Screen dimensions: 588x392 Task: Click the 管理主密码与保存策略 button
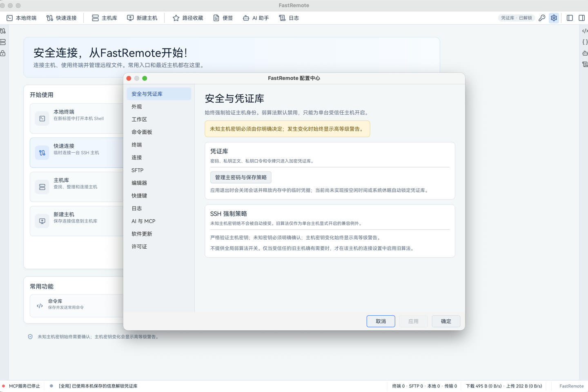[241, 177]
